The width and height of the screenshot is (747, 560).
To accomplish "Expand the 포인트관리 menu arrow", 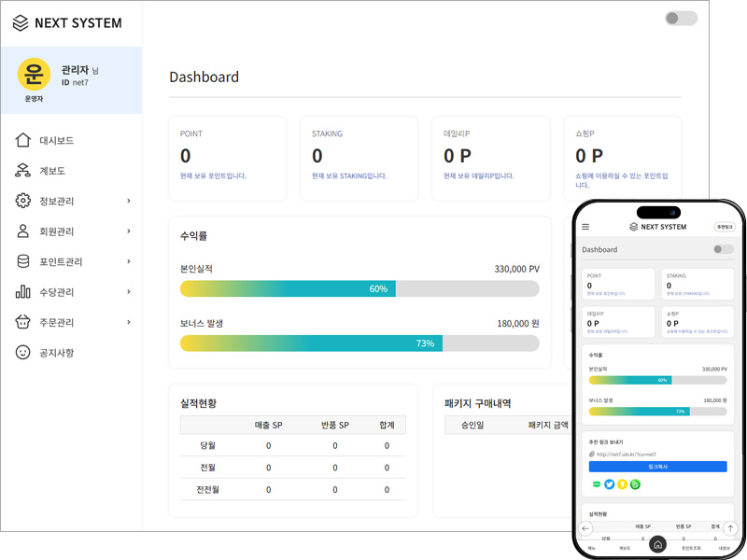I will click(x=128, y=262).
